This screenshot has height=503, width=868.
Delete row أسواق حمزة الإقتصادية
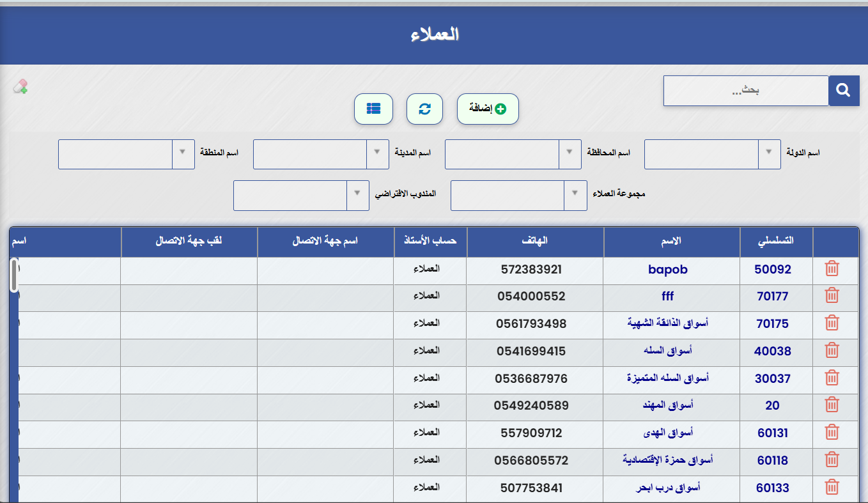(x=832, y=460)
